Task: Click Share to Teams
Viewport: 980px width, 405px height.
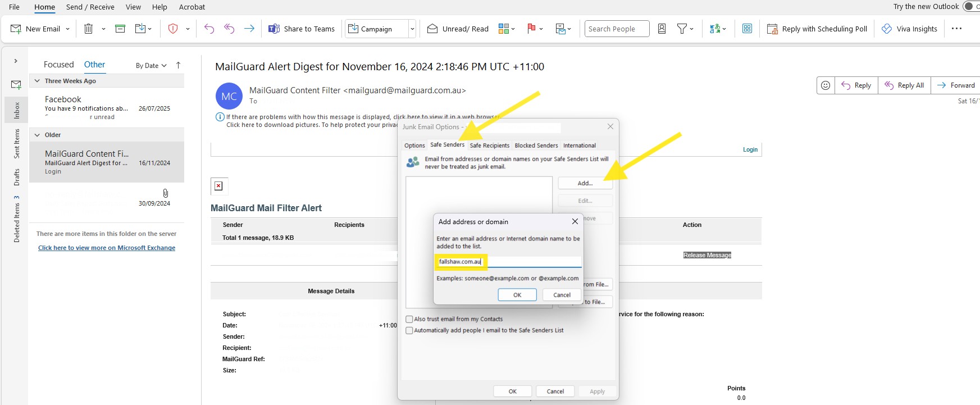Action: [302, 29]
